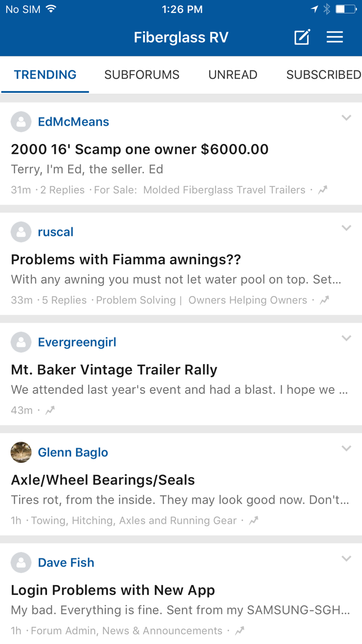The height and width of the screenshot is (644, 362).
Task: Open the hamburger menu
Action: point(335,37)
